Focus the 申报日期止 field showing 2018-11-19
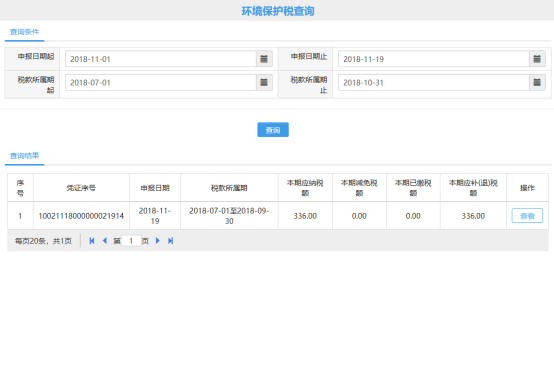The image size is (554, 367). (x=434, y=59)
